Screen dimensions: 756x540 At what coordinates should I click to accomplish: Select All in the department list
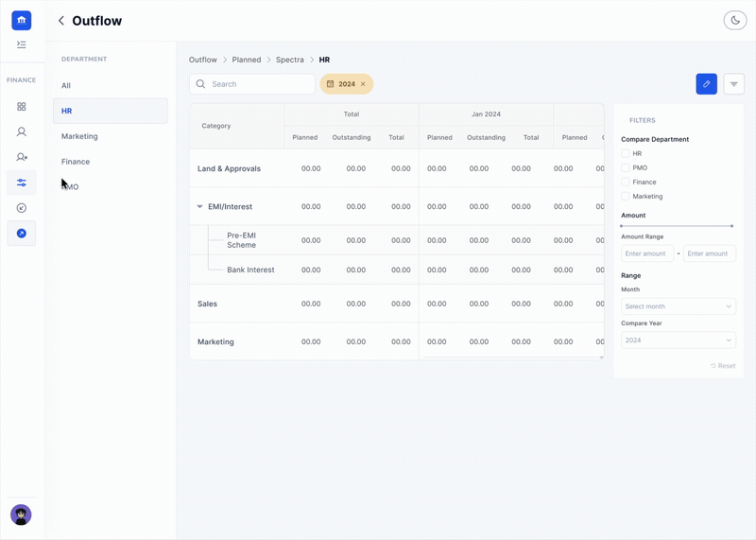click(111, 85)
